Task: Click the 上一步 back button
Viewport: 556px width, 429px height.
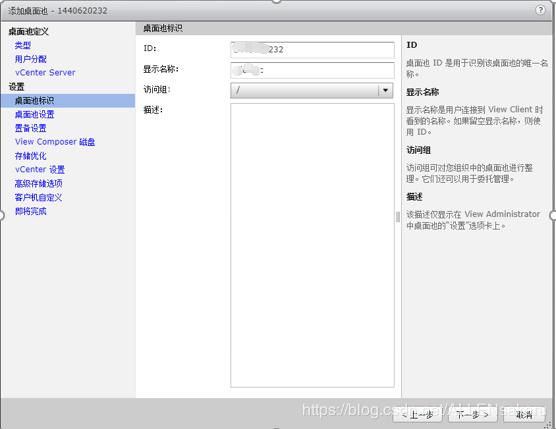Action: click(x=417, y=414)
